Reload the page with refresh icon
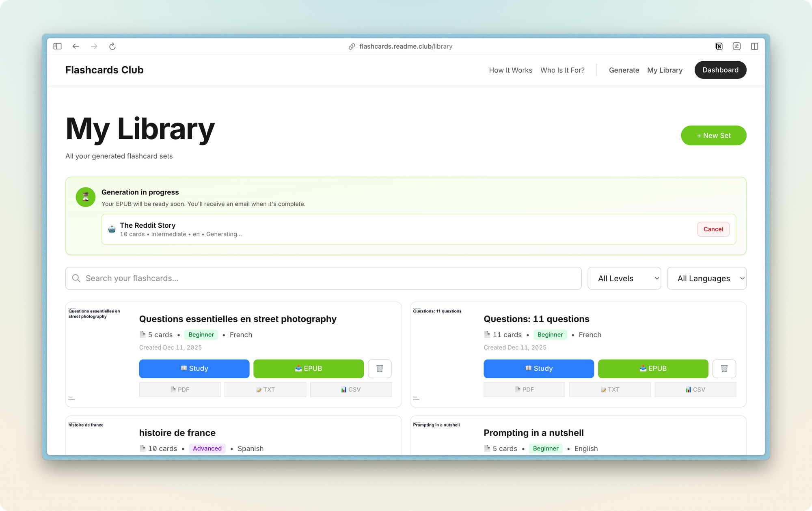Image resolution: width=812 pixels, height=511 pixels. (112, 46)
